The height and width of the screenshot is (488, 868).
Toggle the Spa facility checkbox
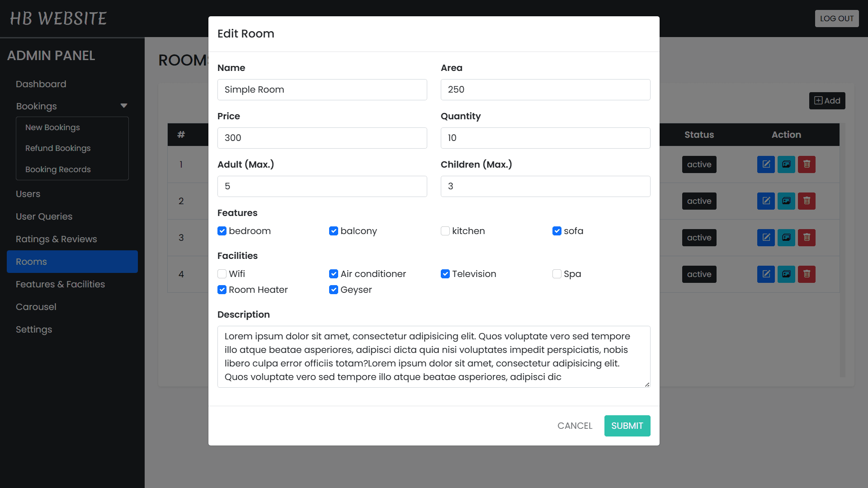tap(557, 274)
